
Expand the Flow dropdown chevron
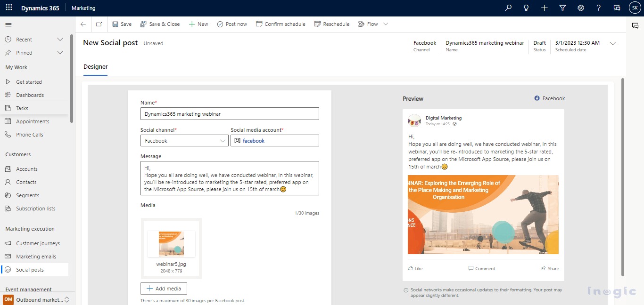[x=386, y=24]
